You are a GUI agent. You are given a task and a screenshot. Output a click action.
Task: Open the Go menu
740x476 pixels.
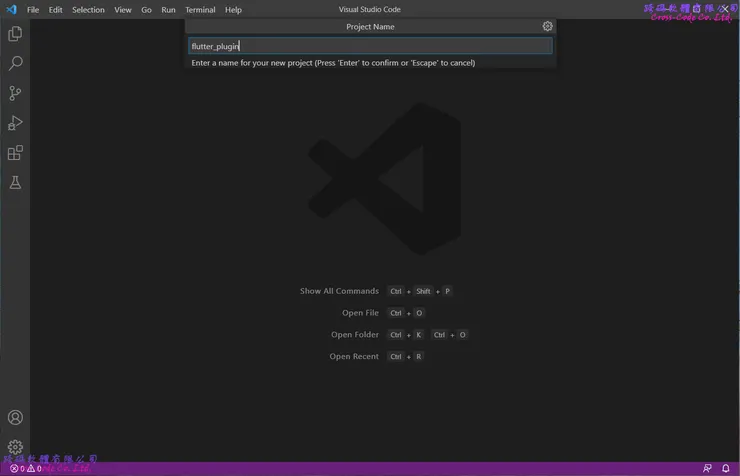[x=146, y=10]
